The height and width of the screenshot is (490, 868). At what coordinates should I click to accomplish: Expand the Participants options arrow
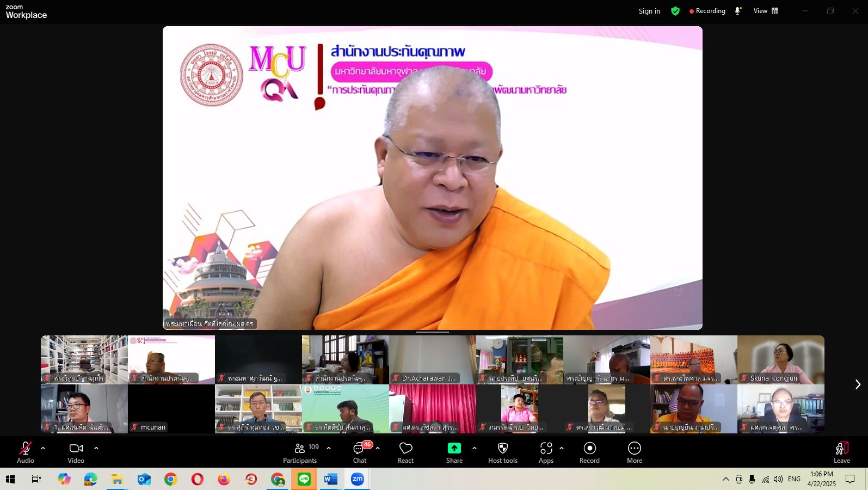[329, 448]
